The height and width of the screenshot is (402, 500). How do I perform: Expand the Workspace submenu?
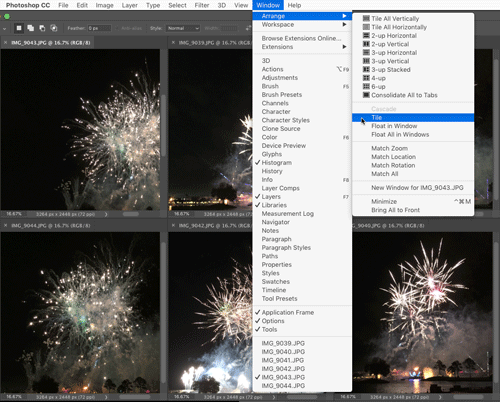[302, 24]
